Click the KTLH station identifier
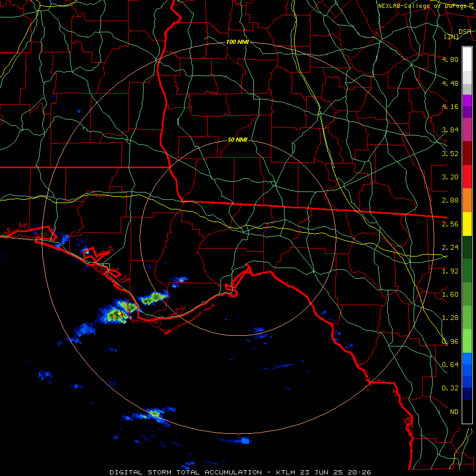The width and height of the screenshot is (476, 476). click(287, 472)
